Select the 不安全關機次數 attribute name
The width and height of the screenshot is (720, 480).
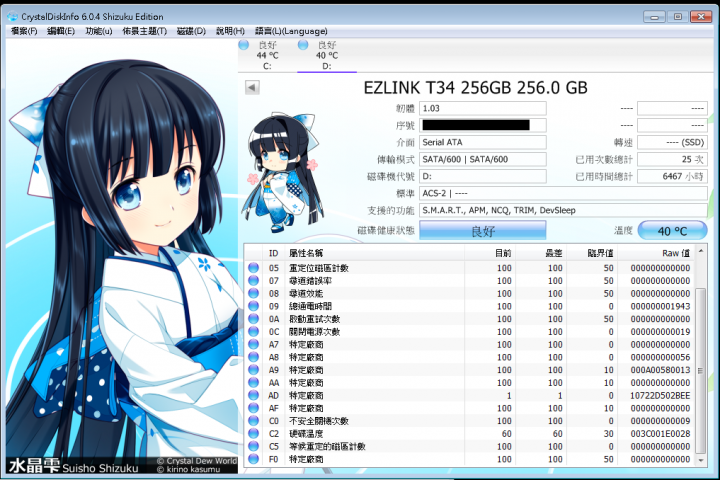319,421
